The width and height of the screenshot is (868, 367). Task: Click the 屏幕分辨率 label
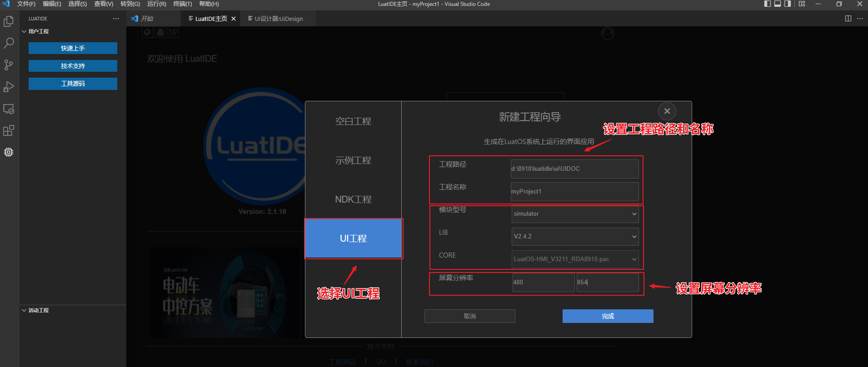pyautogui.click(x=456, y=278)
